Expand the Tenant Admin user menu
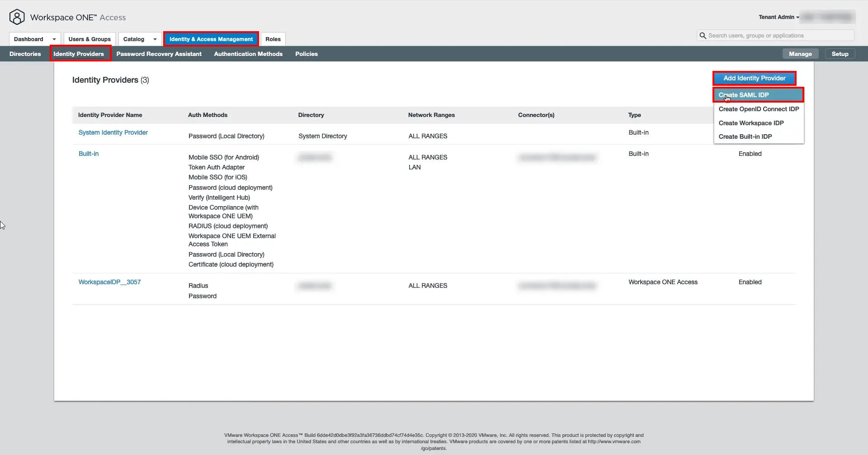 point(779,17)
